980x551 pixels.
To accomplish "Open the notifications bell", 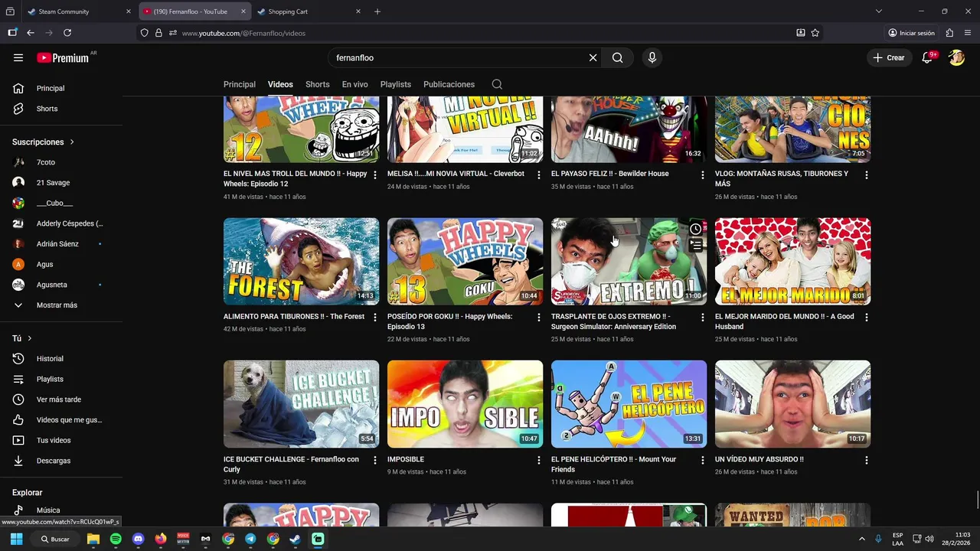I will pos(927,57).
